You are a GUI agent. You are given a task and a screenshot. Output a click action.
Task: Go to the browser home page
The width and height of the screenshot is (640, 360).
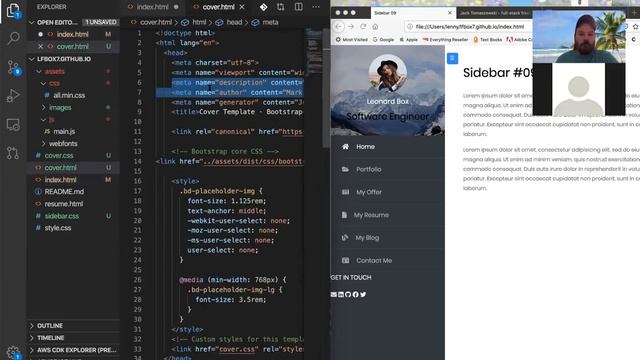coord(375,27)
